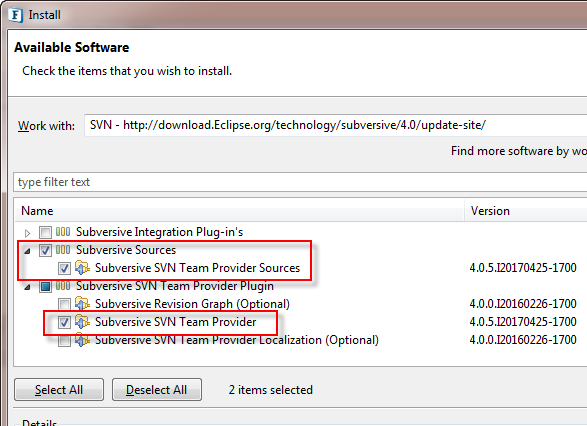Collapse the Subversive Sources tree node

pyautogui.click(x=27, y=251)
